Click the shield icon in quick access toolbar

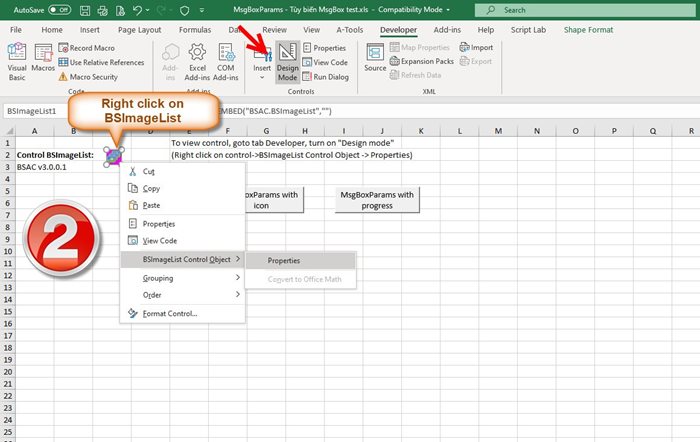184,10
